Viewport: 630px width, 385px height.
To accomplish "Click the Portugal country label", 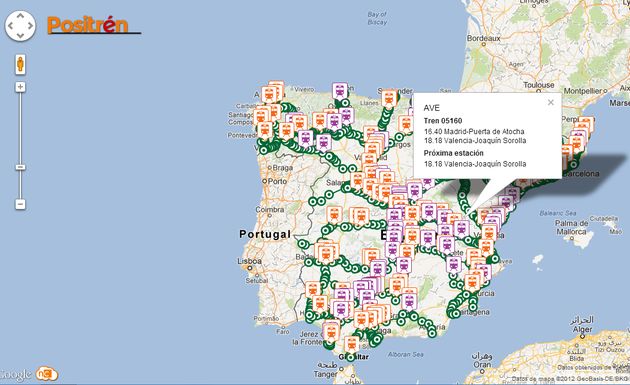I will (265, 234).
